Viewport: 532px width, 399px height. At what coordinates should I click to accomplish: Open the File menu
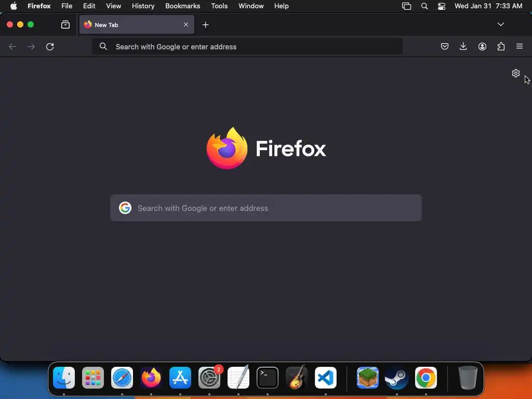pos(67,6)
